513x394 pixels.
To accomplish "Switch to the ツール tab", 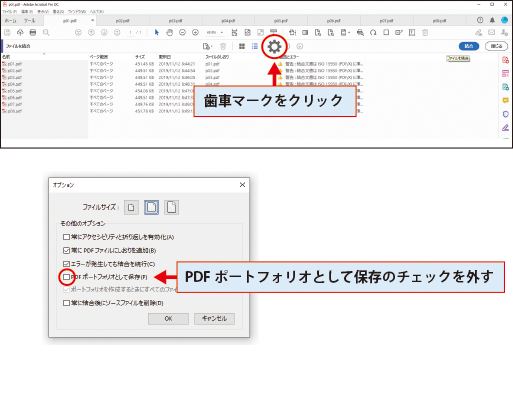I will [x=29, y=21].
